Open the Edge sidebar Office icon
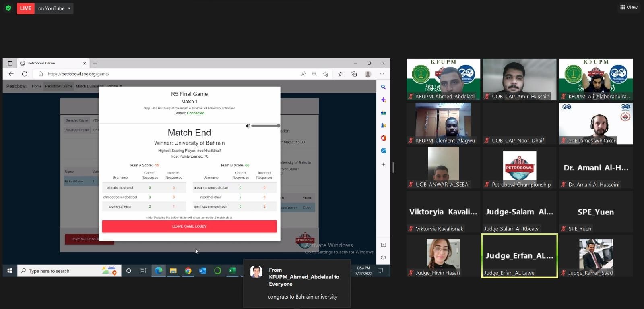This screenshot has width=644, height=309. pos(383,138)
